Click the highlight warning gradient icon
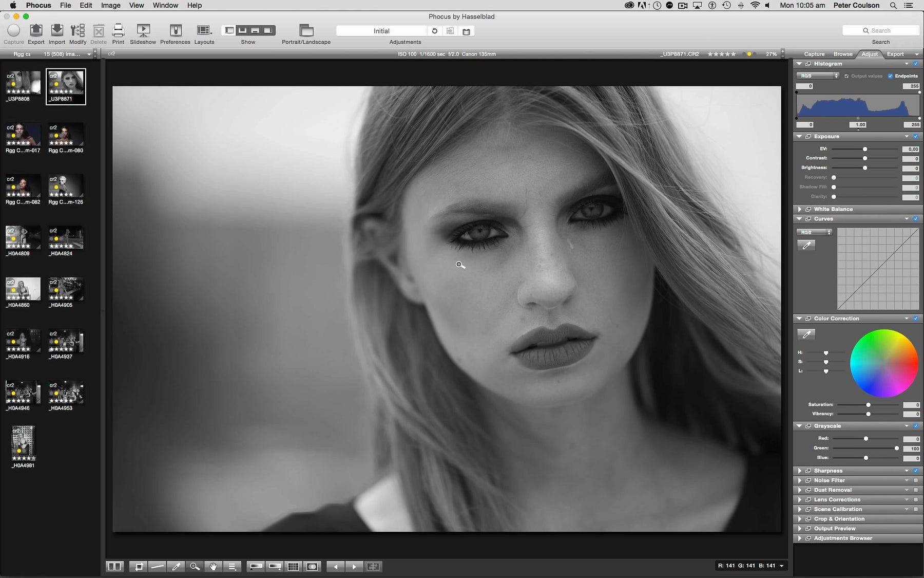924x578 pixels. (x=275, y=566)
